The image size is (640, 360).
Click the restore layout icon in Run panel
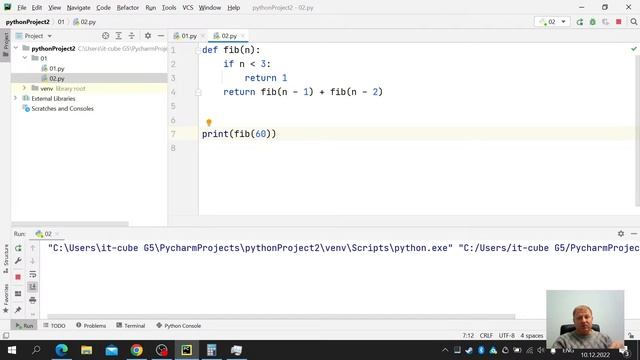(18, 293)
